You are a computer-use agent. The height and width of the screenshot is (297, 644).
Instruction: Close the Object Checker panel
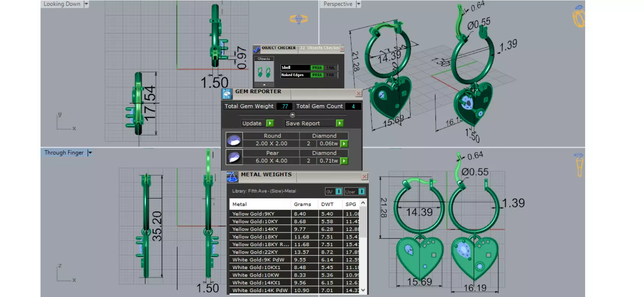[342, 49]
